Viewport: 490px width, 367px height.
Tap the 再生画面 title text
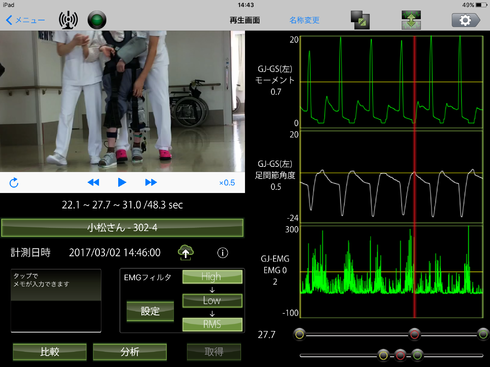click(245, 20)
